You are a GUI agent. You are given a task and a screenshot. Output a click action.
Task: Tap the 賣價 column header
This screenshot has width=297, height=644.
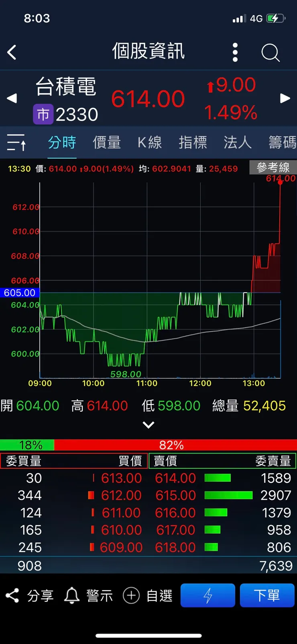click(165, 461)
